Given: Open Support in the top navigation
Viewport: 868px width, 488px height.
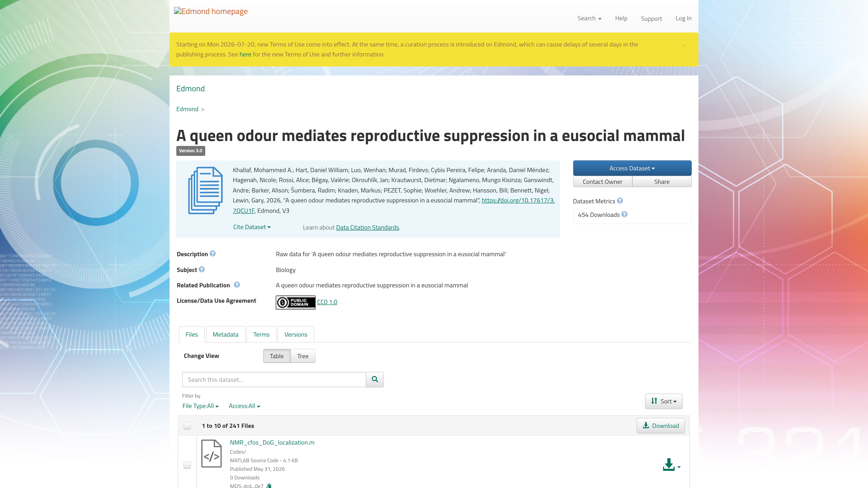Looking at the screenshot, I should 651,19.
